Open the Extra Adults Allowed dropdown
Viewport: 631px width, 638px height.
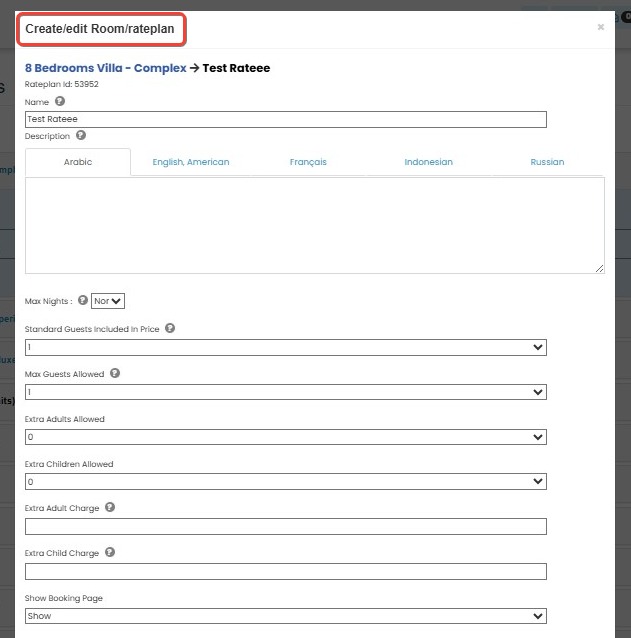pos(286,437)
